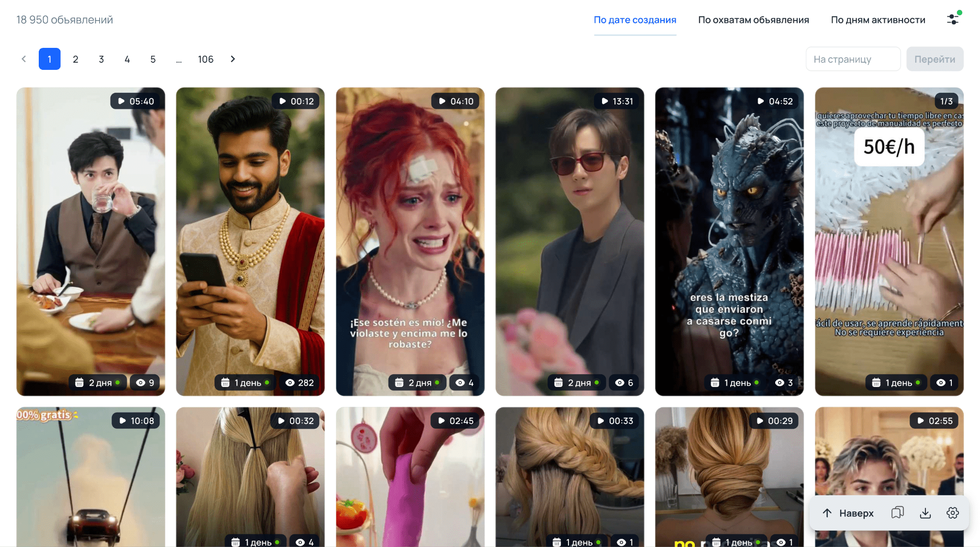Switch to По дате создания tab

click(x=635, y=20)
